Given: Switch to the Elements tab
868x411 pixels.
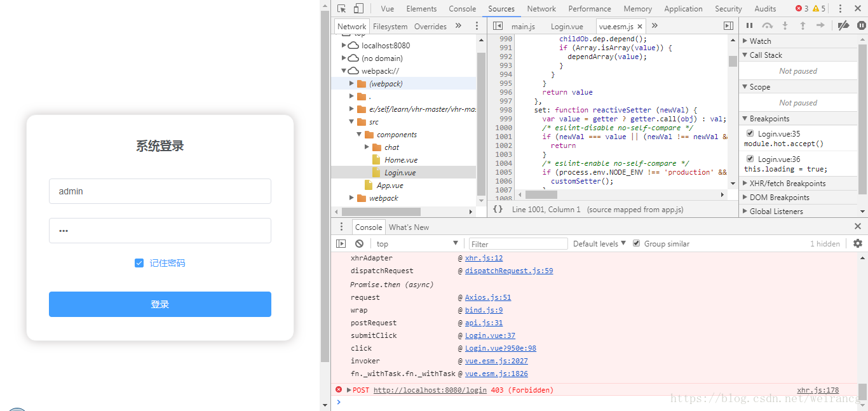Looking at the screenshot, I should pos(421,9).
